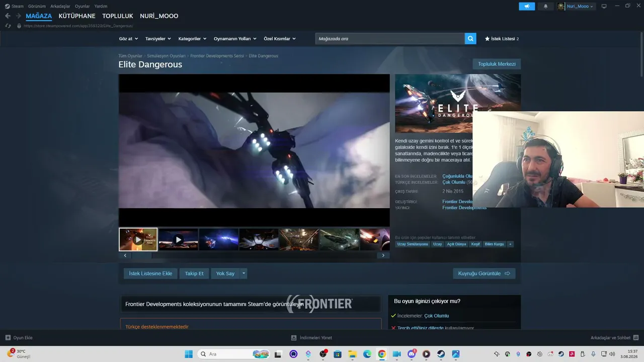Click the back navigation arrow in Steam
The height and width of the screenshot is (362, 644).
pos(8,16)
